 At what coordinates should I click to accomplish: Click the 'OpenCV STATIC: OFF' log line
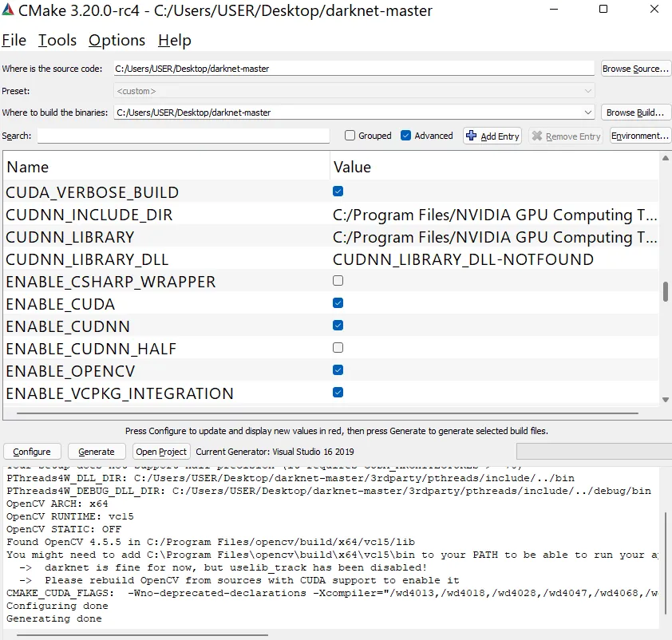(64, 529)
